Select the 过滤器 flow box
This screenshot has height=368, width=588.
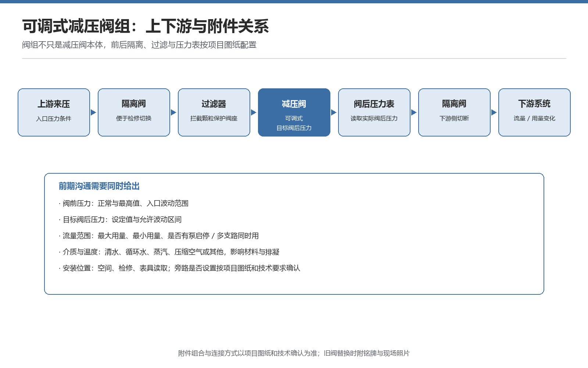[x=214, y=112]
